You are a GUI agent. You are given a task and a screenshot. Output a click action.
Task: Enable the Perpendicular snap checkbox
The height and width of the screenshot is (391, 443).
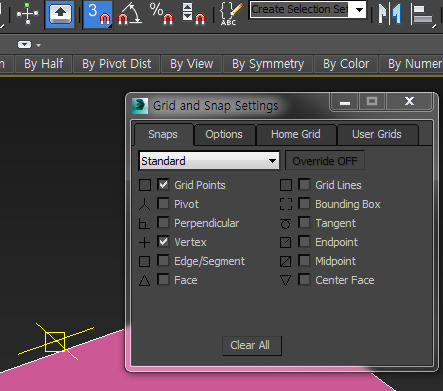tap(163, 222)
